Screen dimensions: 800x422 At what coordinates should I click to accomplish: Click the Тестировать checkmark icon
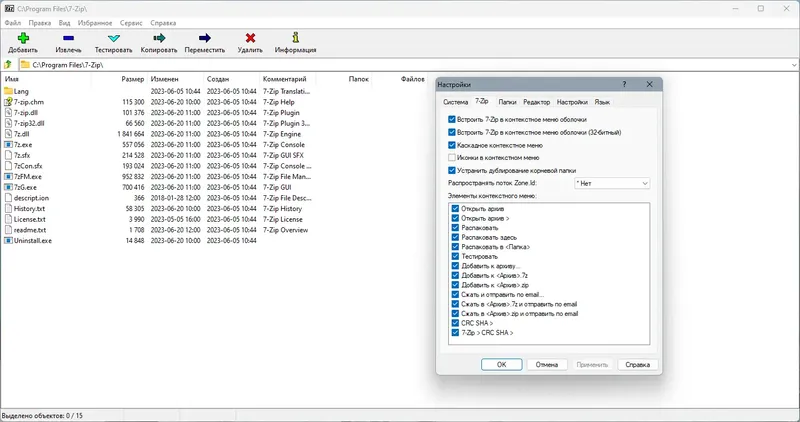point(114,38)
